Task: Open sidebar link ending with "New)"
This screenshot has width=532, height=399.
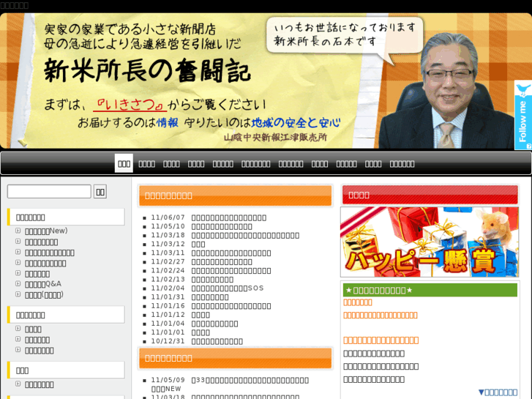Action: pos(46,231)
